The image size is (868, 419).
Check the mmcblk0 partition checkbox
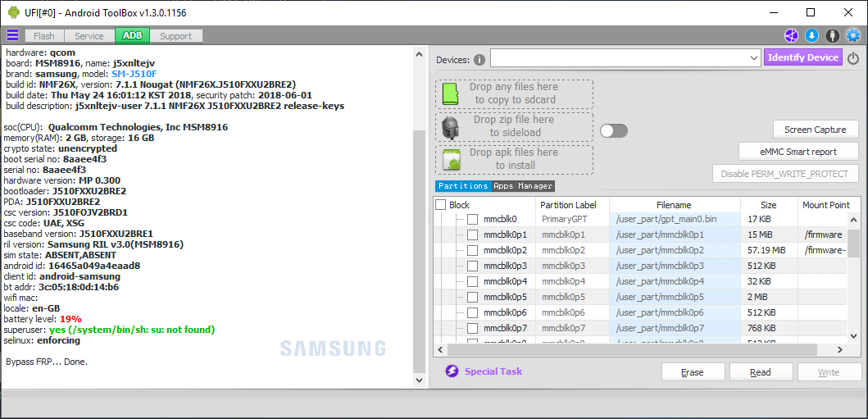point(472,219)
